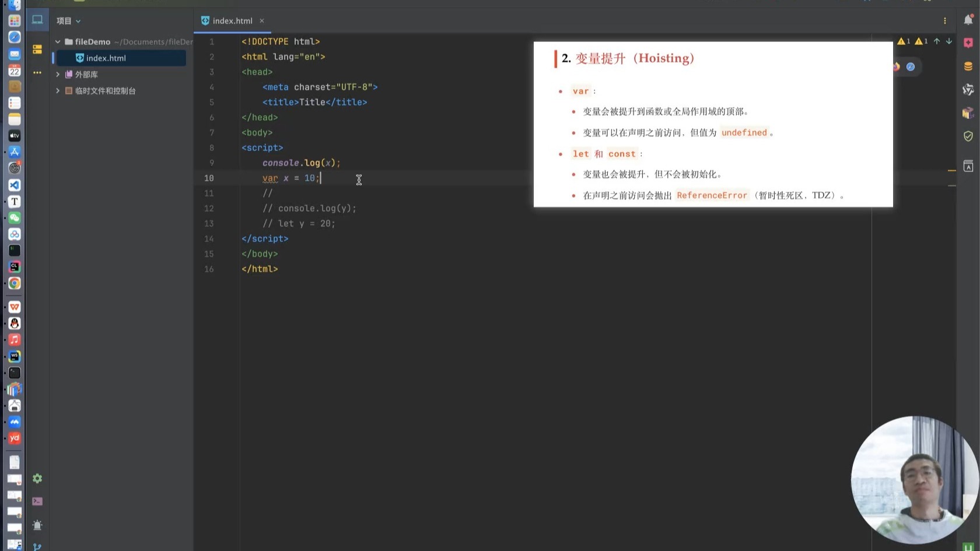Screen dimensions: 980x551
Task: Click the code line console.log(x);
Action: pyautogui.click(x=302, y=163)
